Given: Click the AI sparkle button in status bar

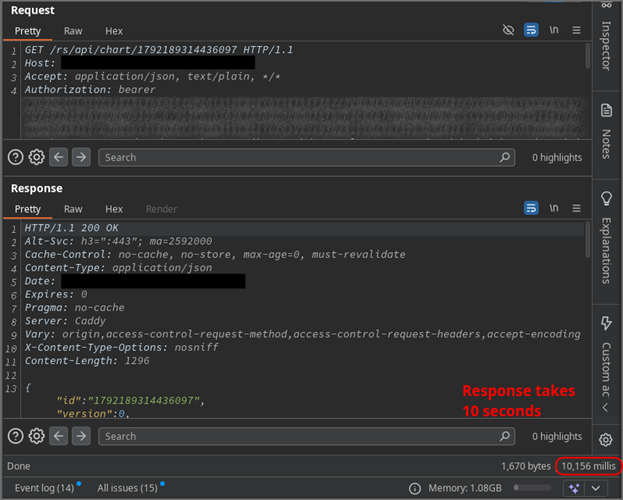Looking at the screenshot, I should pyautogui.click(x=573, y=487).
